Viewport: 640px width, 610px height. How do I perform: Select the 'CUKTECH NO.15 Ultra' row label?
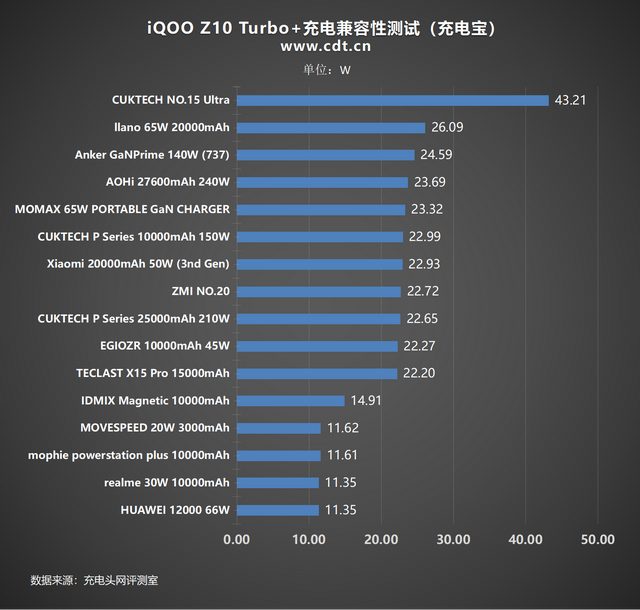click(171, 100)
